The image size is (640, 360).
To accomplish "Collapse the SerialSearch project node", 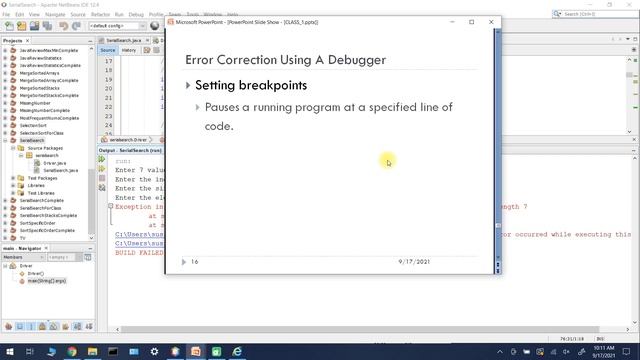I will tap(5, 140).
